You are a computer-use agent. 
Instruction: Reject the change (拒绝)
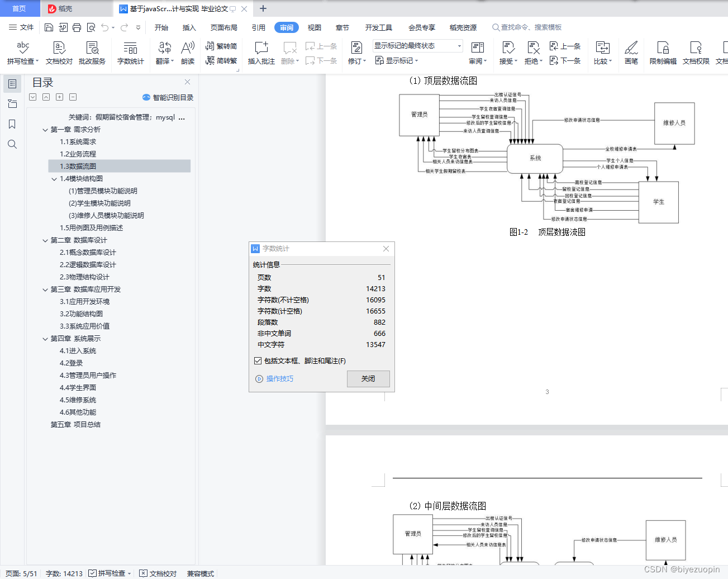(534, 53)
